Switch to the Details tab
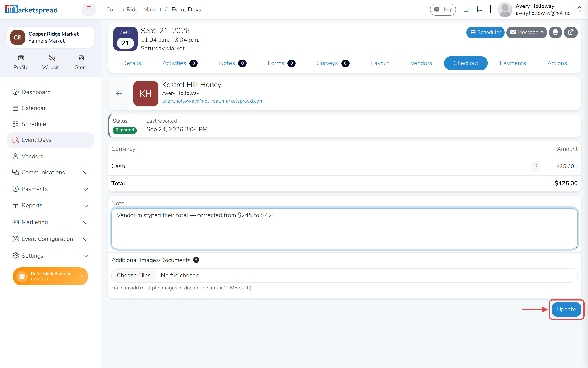The image size is (588, 368). tap(131, 63)
